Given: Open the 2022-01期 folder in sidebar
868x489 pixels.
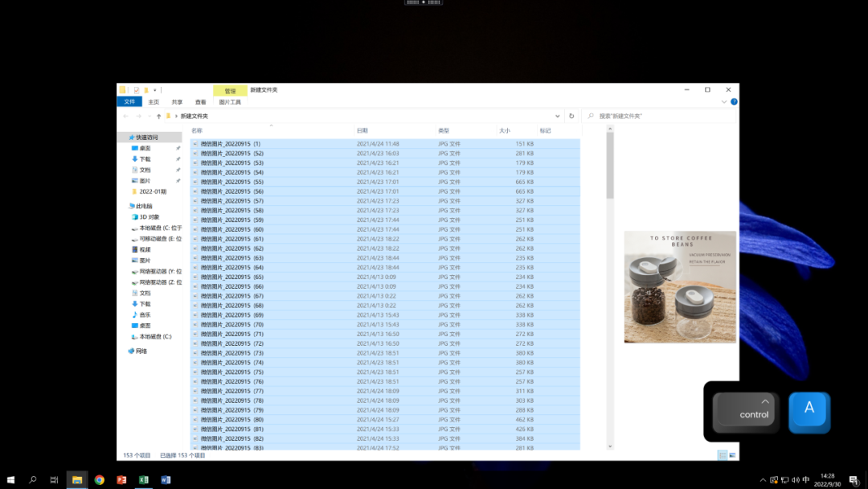Looking at the screenshot, I should pyautogui.click(x=152, y=191).
